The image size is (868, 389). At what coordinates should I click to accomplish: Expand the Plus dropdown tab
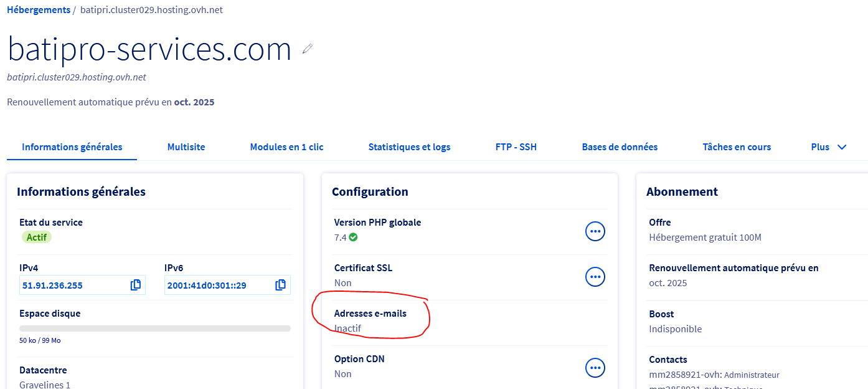[828, 147]
